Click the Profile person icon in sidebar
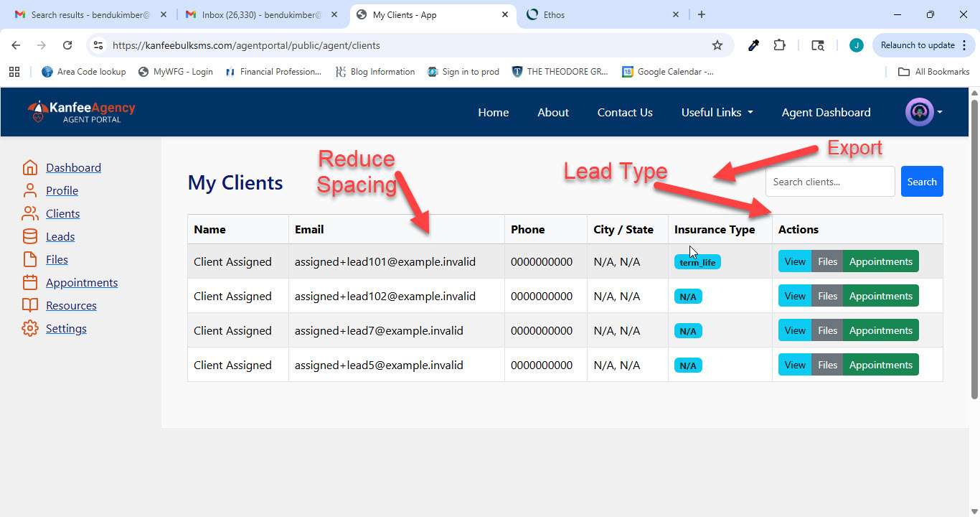Viewport: 980px width, 517px height. coord(29,190)
